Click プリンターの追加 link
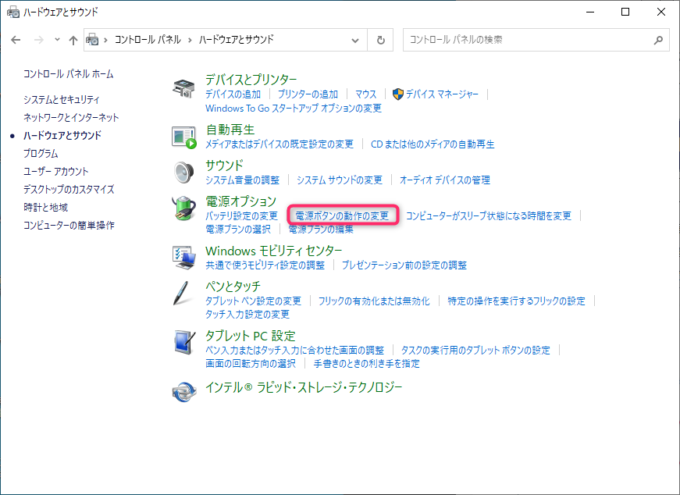 [307, 94]
